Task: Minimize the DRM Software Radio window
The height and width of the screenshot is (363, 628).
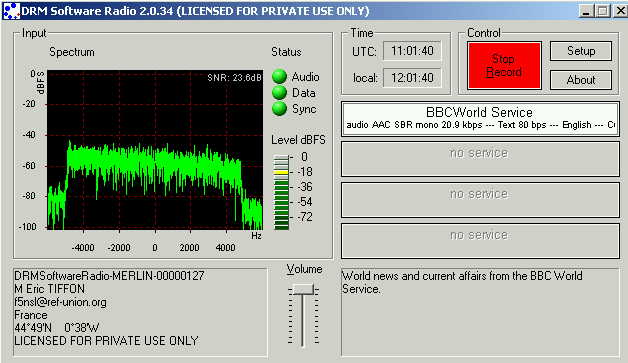Action: [586, 11]
